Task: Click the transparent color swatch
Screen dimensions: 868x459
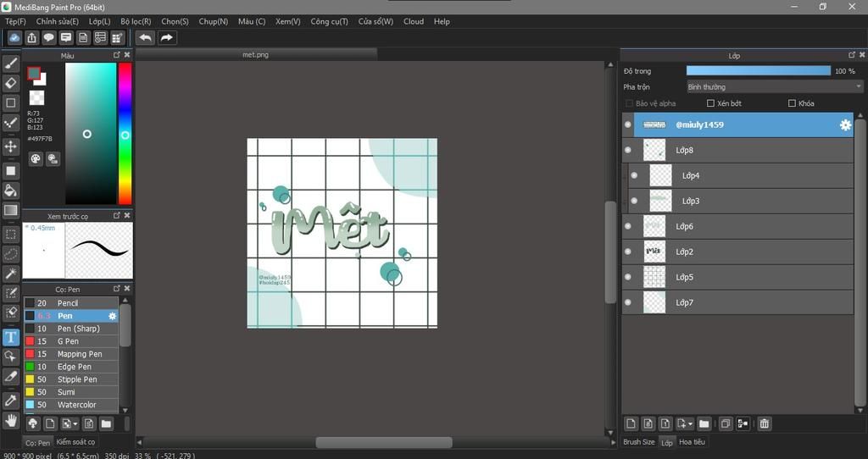Action: [36, 98]
